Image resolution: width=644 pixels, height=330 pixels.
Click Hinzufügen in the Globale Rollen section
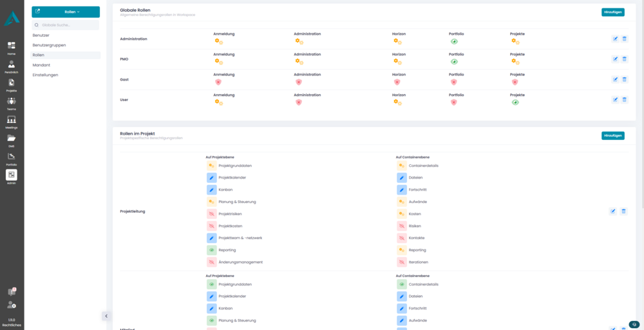pos(612,12)
